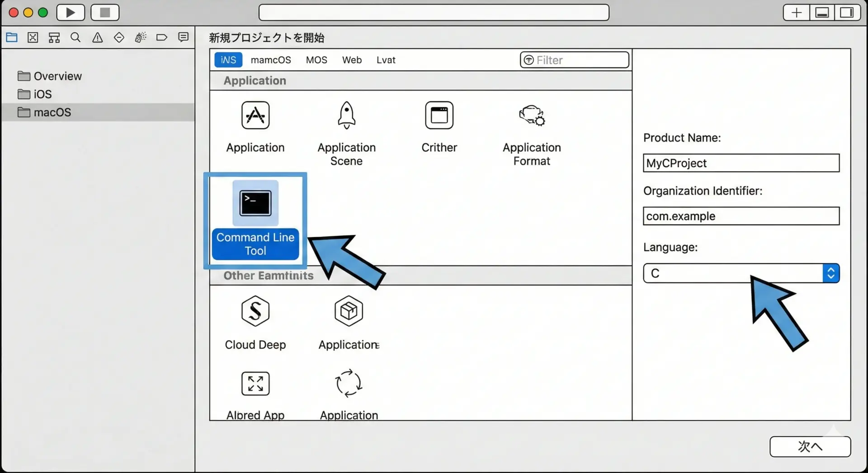Click the 次へ next button
Image resolution: width=868 pixels, height=473 pixels.
[x=810, y=446]
